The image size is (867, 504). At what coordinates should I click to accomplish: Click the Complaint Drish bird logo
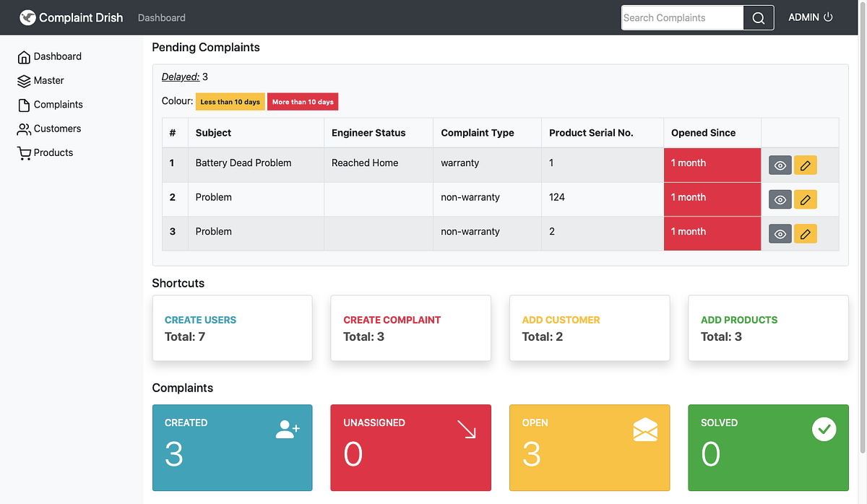tap(28, 17)
